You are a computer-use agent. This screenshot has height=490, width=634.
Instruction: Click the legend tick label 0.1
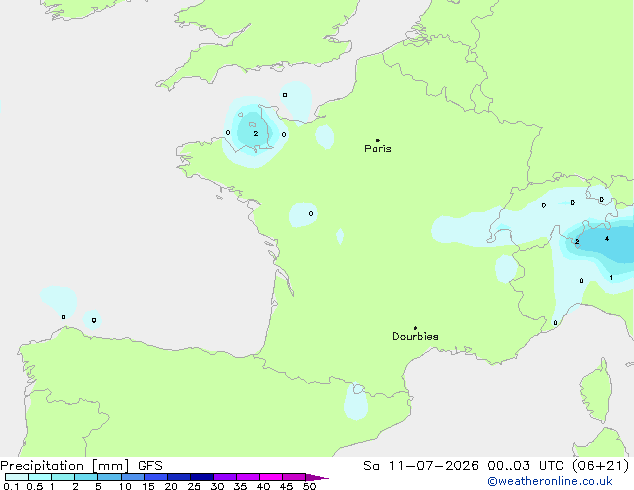coord(11,486)
